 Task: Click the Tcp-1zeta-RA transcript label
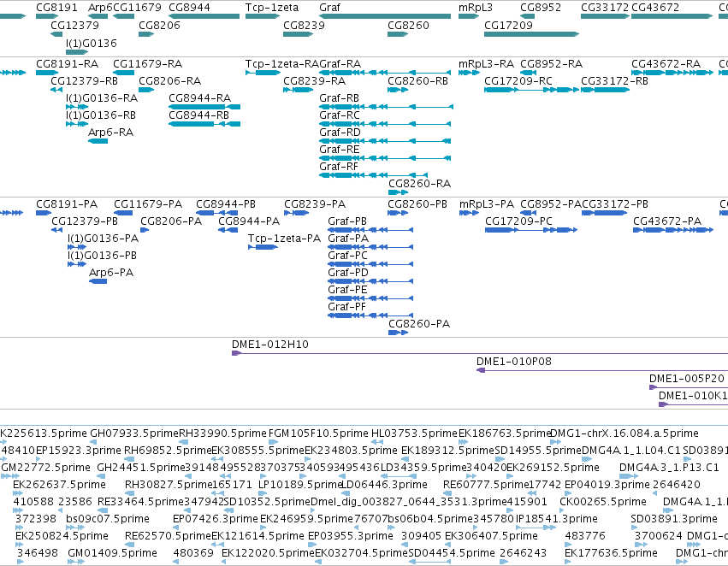point(282,63)
